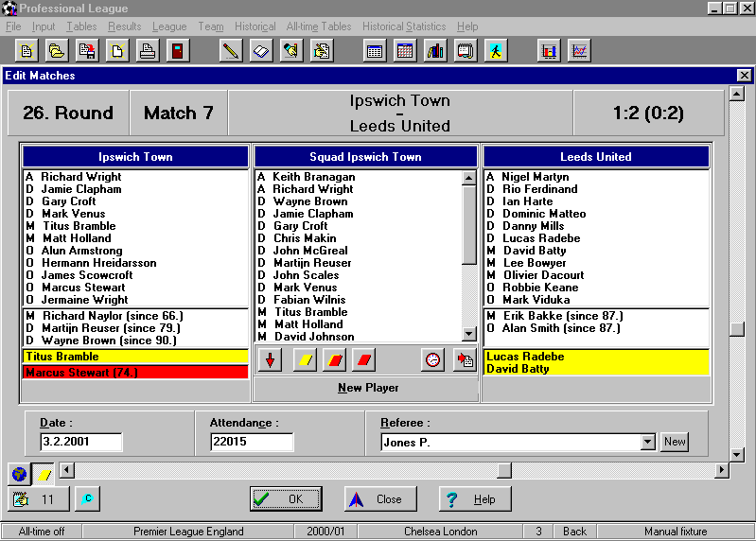Click the Close button with the arrow icon

(380, 498)
